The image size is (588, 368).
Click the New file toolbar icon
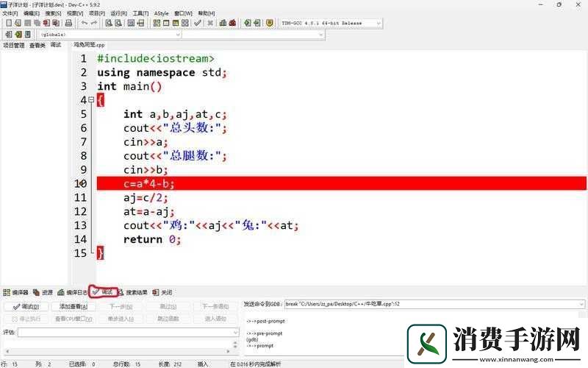[x=7, y=23]
